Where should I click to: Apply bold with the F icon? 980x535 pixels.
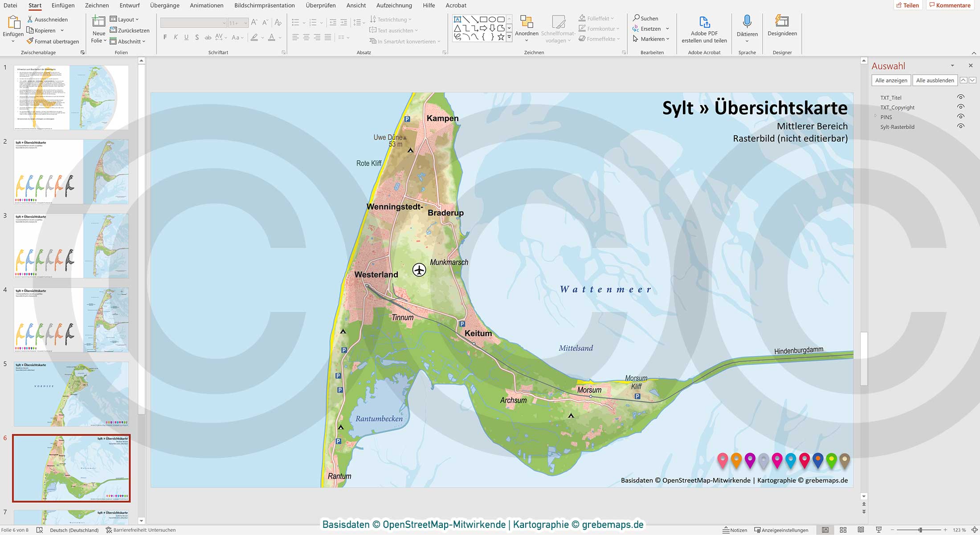[x=165, y=37]
